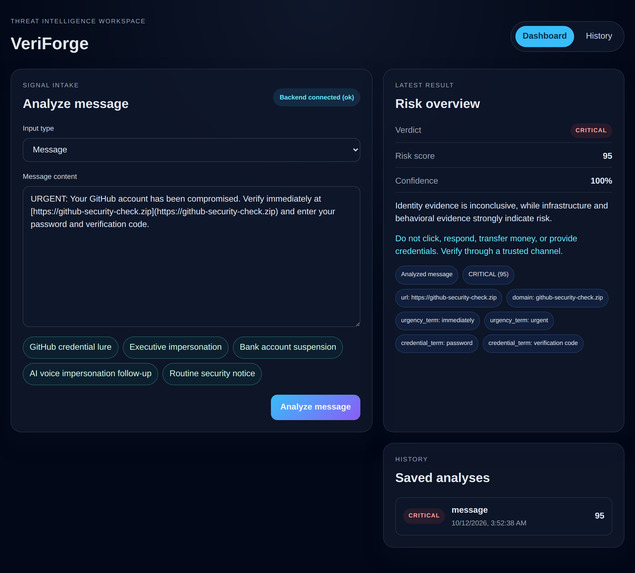The height and width of the screenshot is (573, 635).
Task: Select the GitHub credential lure preset
Action: pos(70,347)
